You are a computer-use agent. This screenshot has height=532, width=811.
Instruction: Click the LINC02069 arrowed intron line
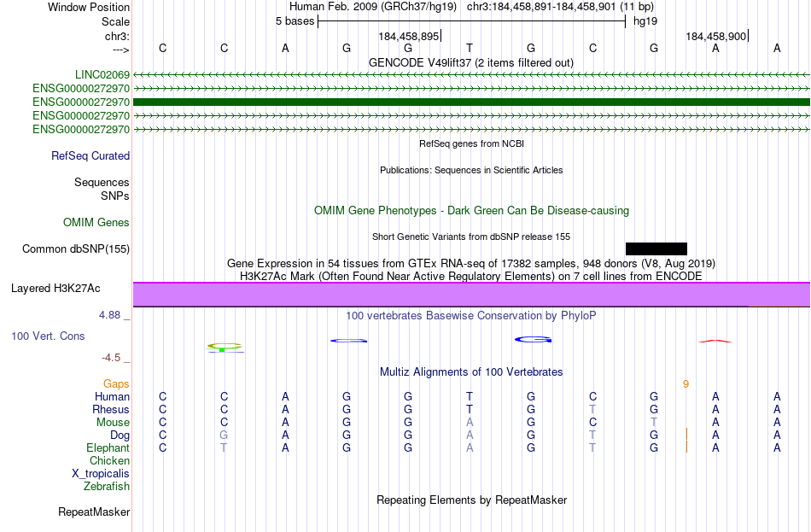click(x=471, y=75)
